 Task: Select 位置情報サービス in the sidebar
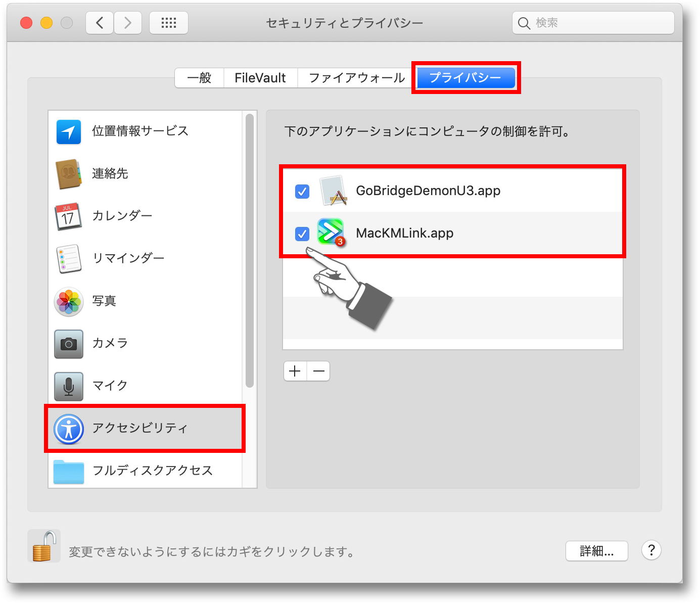(x=146, y=132)
